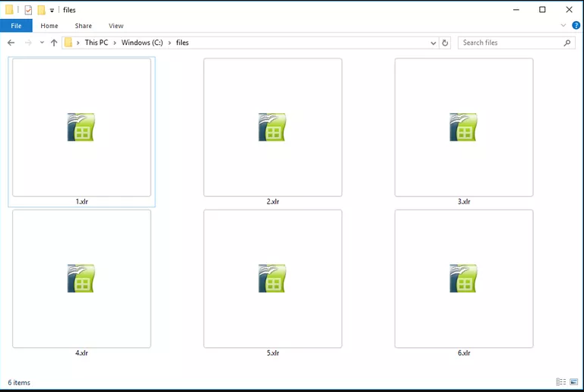This screenshot has height=392, width=584.
Task: Expand the ribbon chevron
Action: 563,25
